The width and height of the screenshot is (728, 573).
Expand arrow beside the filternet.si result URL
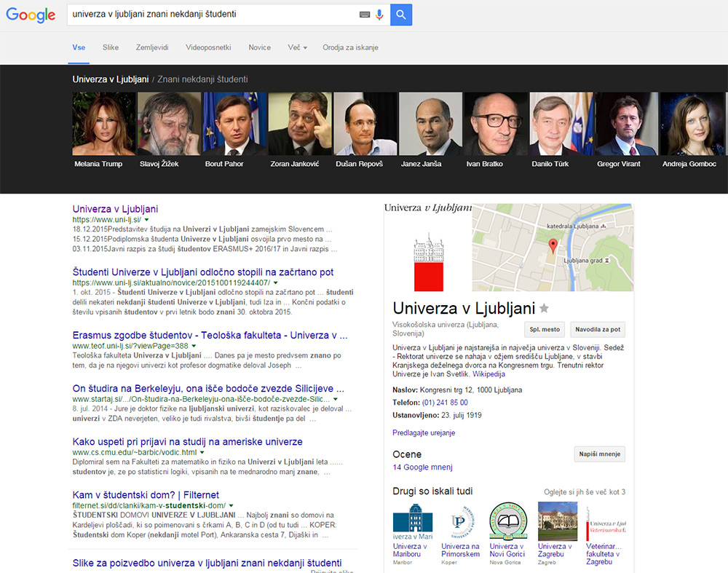pos(232,506)
